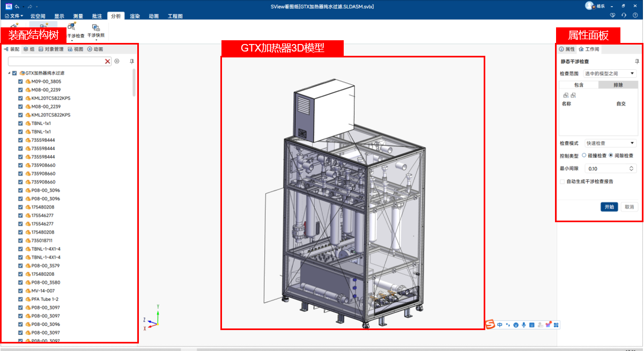Click the assembly tree vertical scrollbar
This screenshot has height=351, width=644.
134,83
